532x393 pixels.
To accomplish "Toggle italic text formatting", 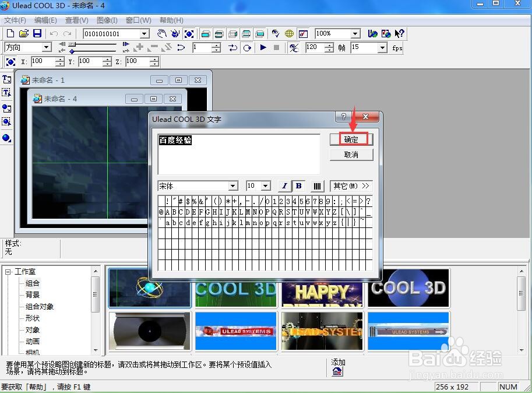I will [285, 186].
